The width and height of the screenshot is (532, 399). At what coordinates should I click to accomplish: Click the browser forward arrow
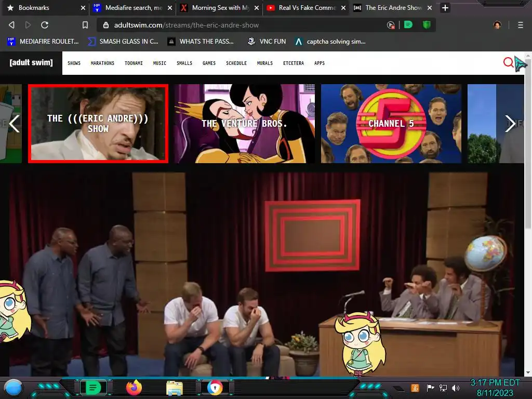coord(28,25)
